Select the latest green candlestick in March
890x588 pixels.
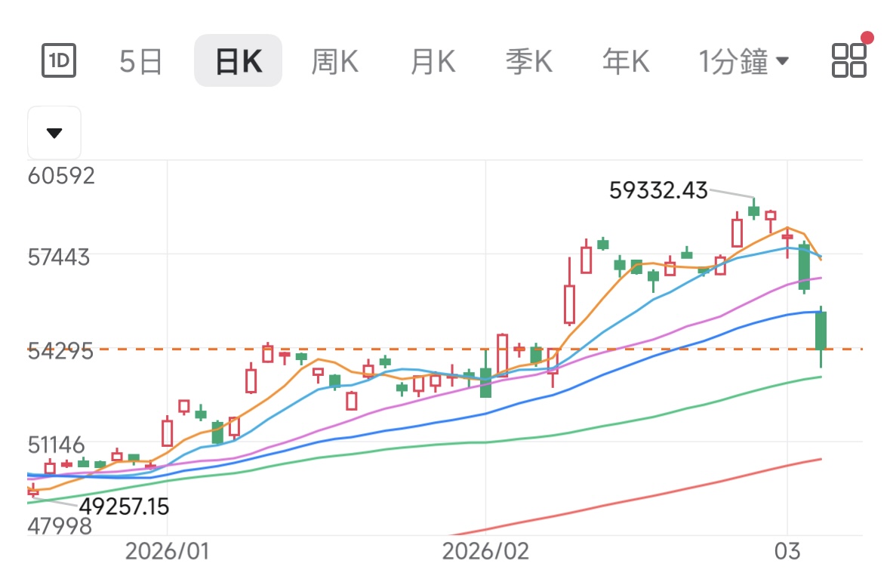point(821,331)
